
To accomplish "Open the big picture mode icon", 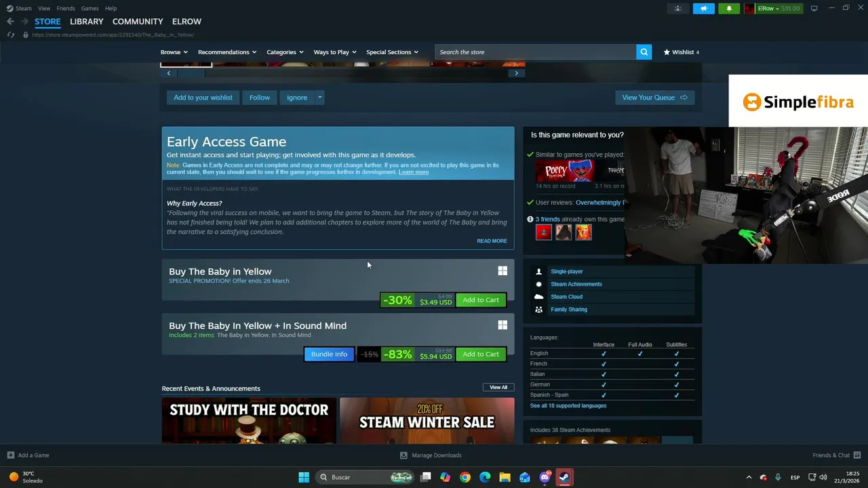I will pyautogui.click(x=814, y=8).
